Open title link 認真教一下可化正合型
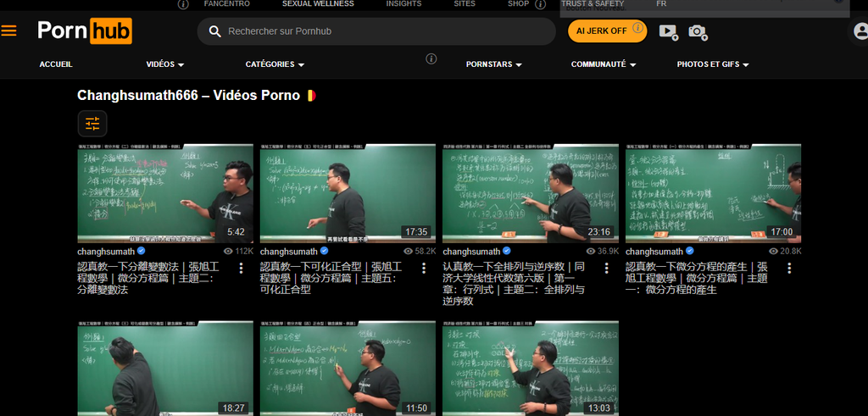The image size is (868, 416). 331,278
